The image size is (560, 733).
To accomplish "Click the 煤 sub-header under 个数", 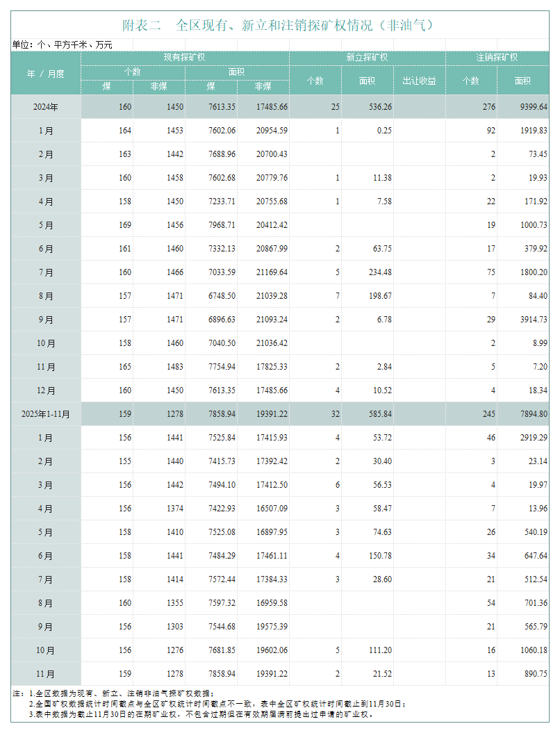I will tap(107, 87).
